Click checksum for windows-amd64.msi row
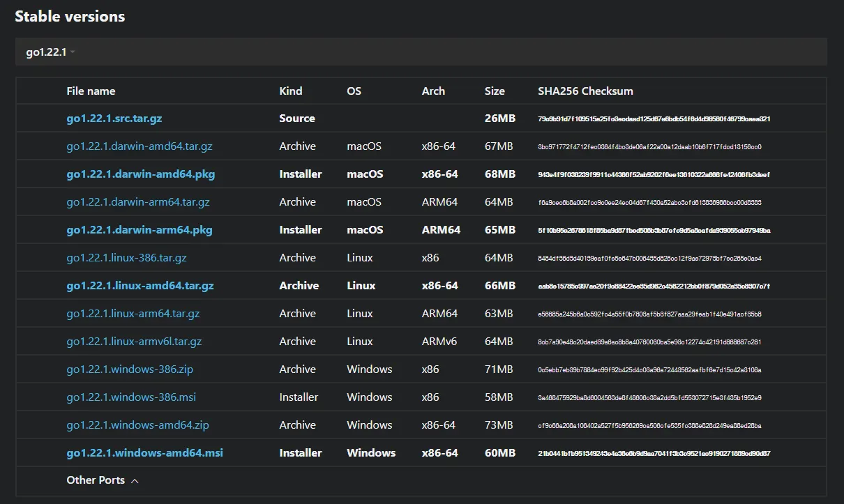Screen dimensions: 844x504 pos(654,454)
